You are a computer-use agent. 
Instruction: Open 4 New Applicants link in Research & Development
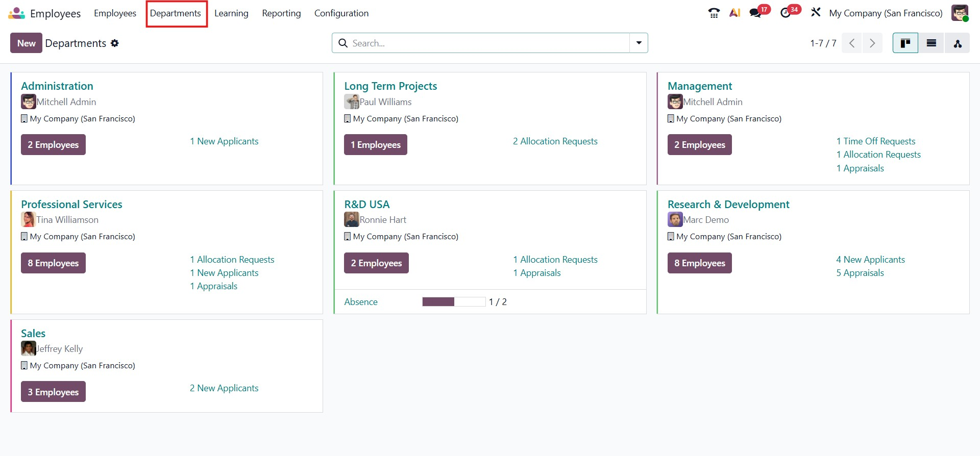870,260
